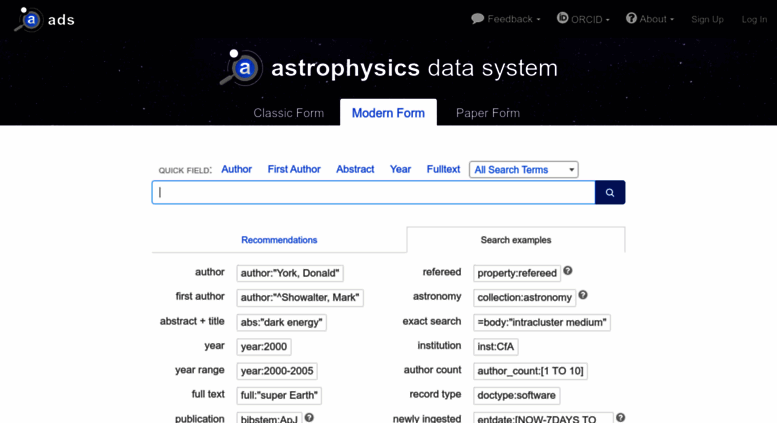
Task: Click the astrophysics data system banner logo
Action: tap(388, 68)
